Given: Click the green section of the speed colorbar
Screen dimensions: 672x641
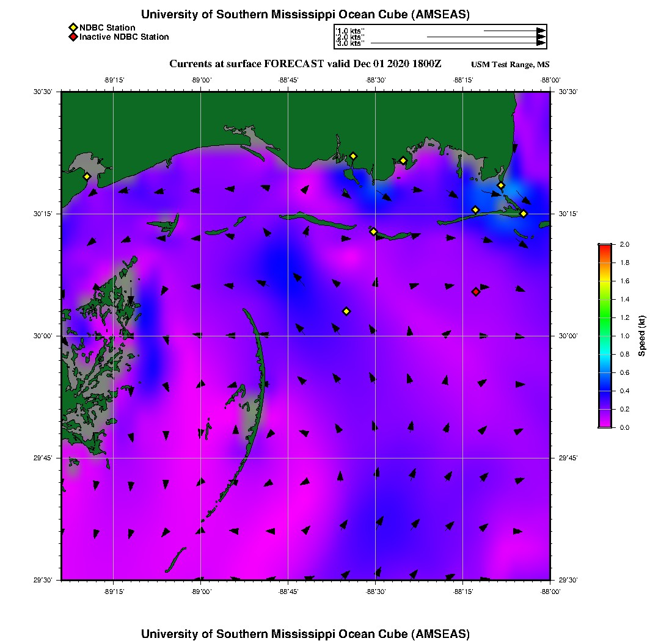Looking at the screenshot, I should [604, 317].
